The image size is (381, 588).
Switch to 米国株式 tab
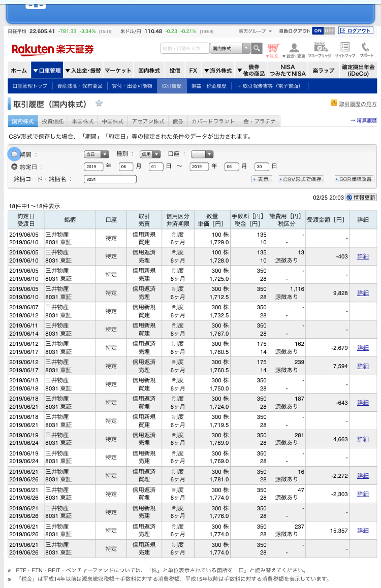83,121
